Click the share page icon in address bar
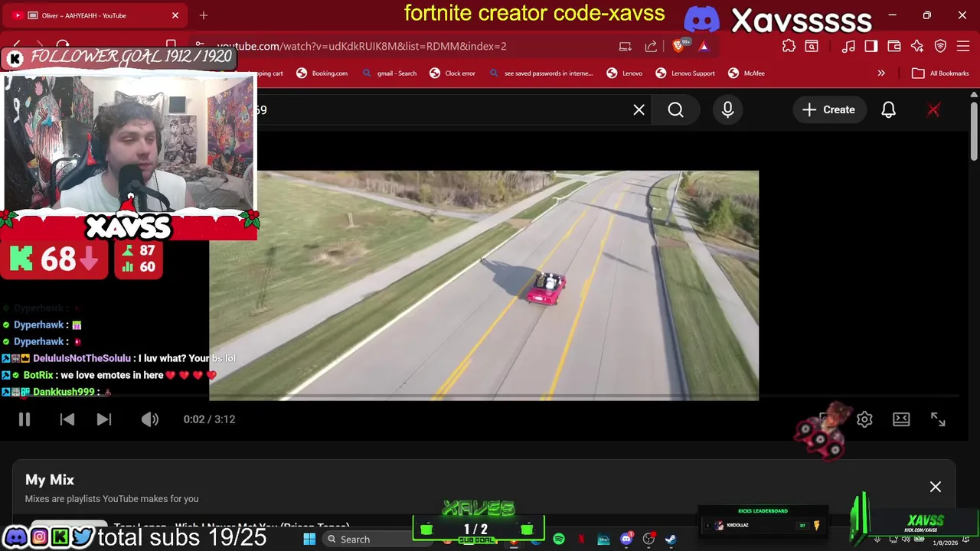The height and width of the screenshot is (551, 980). tap(651, 46)
